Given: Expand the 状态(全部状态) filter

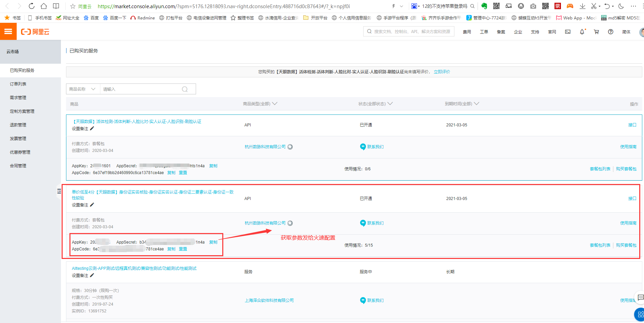Looking at the screenshot, I should tap(375, 104).
